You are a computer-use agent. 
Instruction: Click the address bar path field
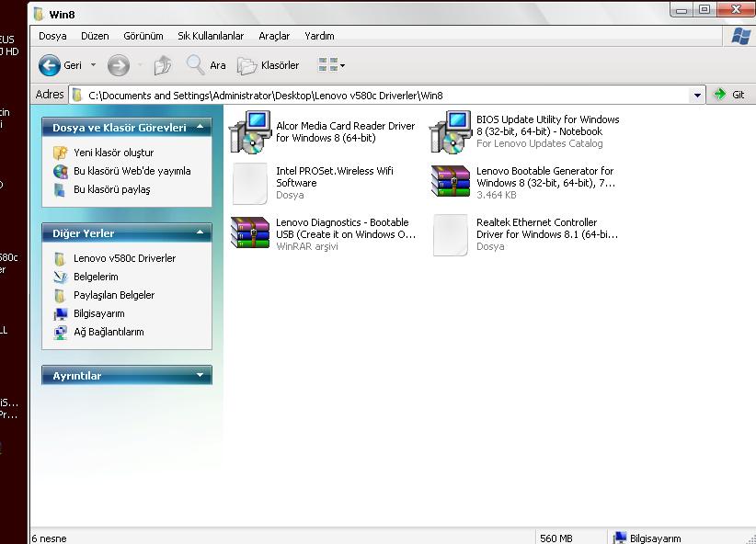(387, 95)
